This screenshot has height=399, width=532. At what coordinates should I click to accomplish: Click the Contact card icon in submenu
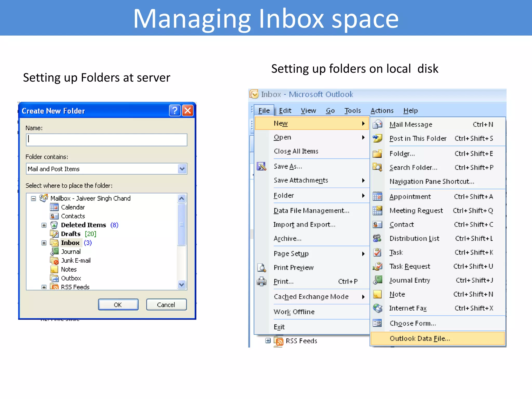[377, 224]
